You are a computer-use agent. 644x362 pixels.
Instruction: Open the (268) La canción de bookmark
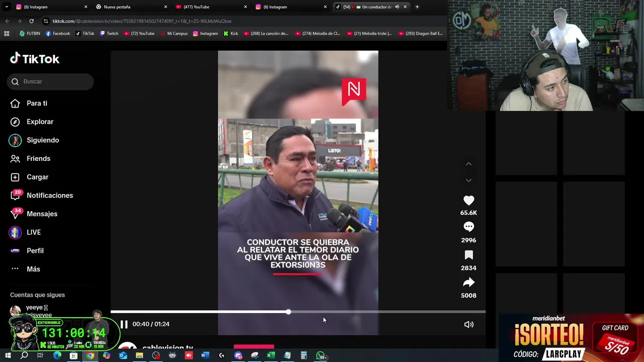point(266,34)
